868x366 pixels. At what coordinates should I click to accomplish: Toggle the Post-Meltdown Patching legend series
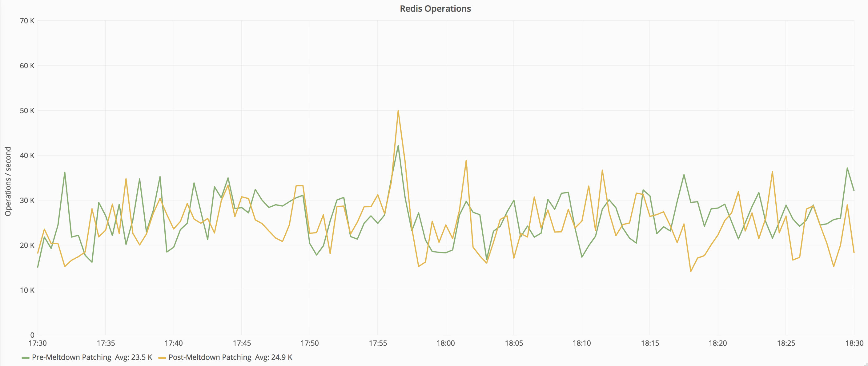coord(210,357)
